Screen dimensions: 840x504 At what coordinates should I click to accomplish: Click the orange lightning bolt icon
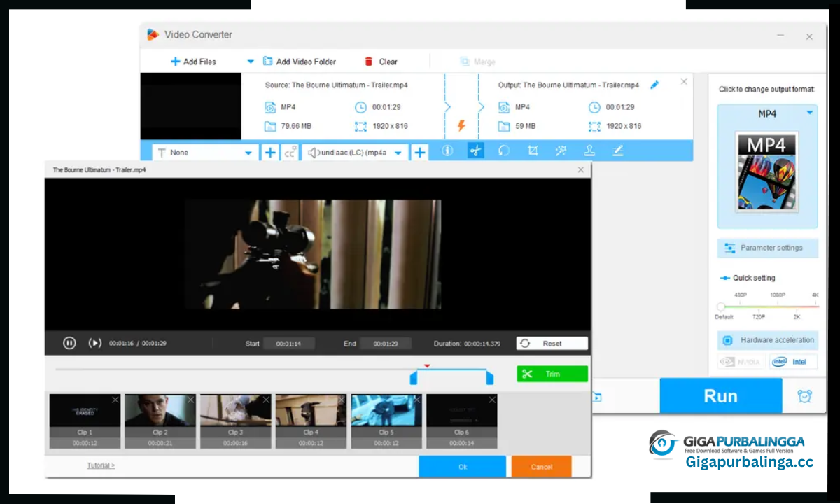tap(461, 126)
